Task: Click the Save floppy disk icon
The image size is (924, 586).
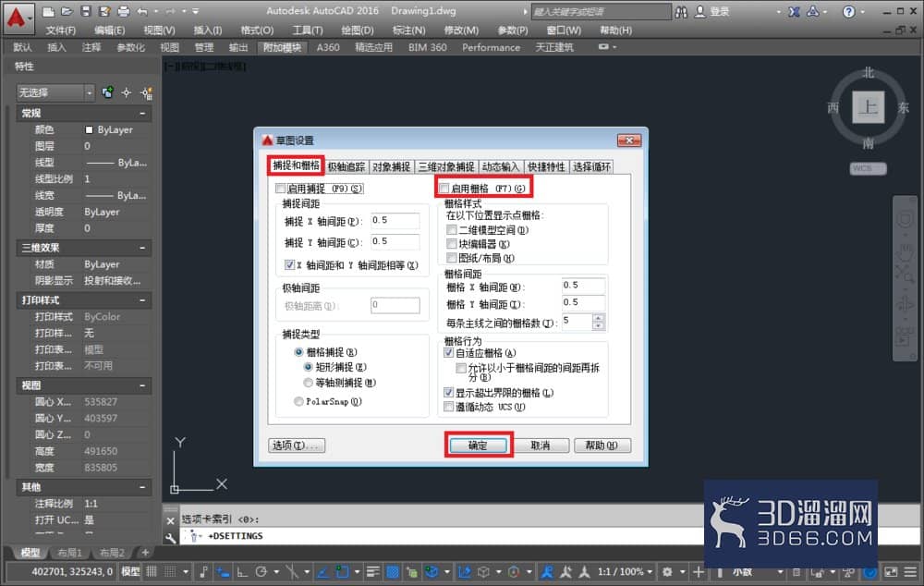Action: pyautogui.click(x=86, y=11)
